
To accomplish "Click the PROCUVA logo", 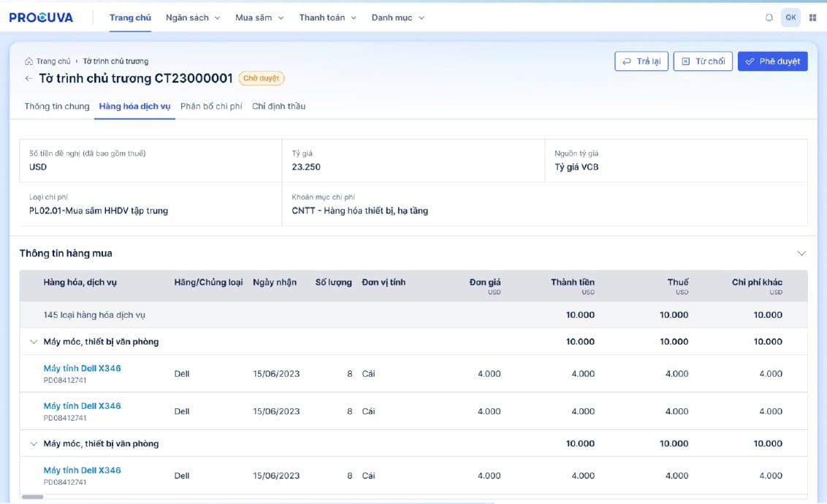I will (41, 18).
